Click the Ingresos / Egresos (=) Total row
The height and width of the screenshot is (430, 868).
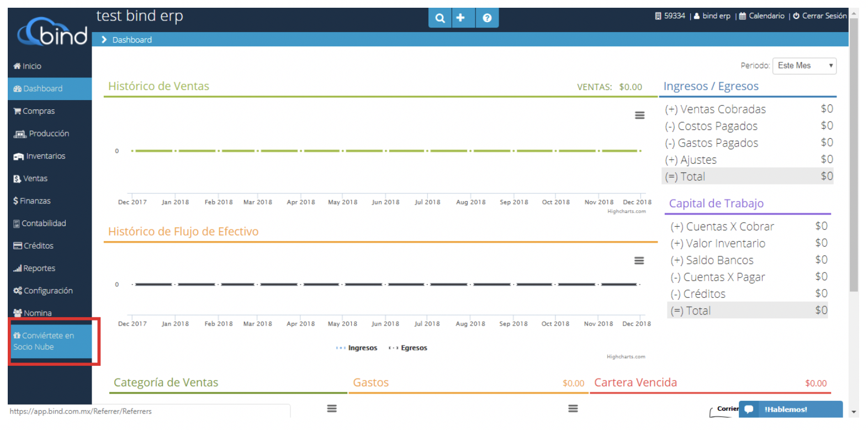748,176
